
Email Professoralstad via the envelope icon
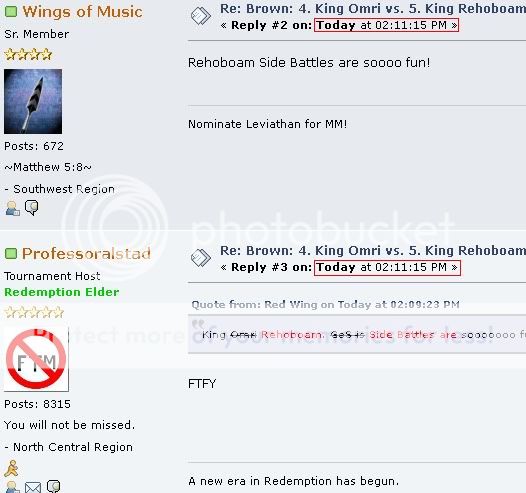(33, 487)
